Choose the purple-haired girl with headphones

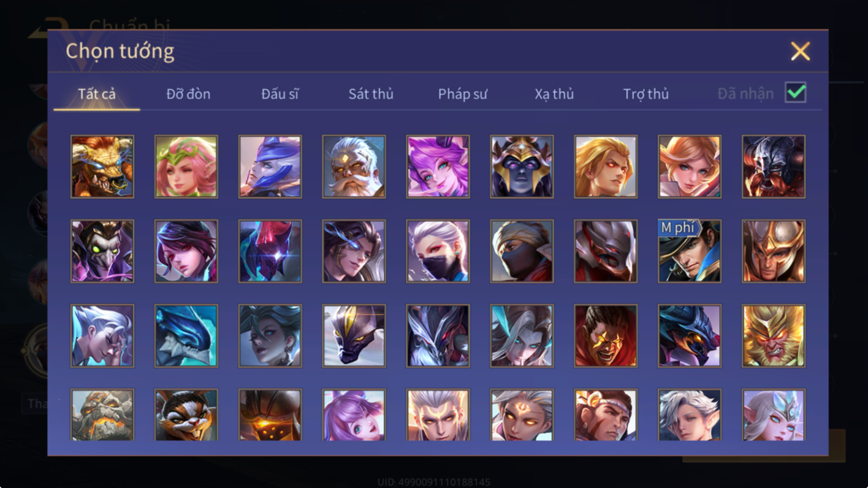(437, 166)
